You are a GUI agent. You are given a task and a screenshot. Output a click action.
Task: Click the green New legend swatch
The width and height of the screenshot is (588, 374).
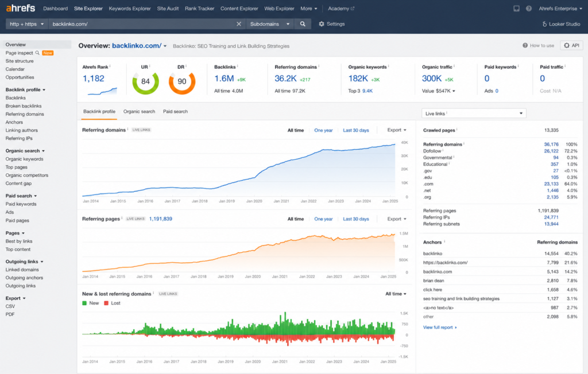pyautogui.click(x=84, y=303)
